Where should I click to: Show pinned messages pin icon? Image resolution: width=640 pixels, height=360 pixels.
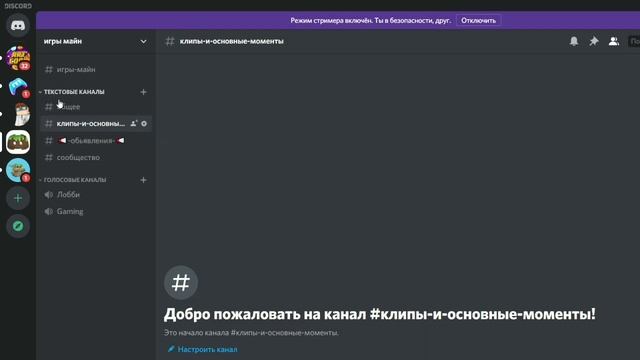point(594,41)
